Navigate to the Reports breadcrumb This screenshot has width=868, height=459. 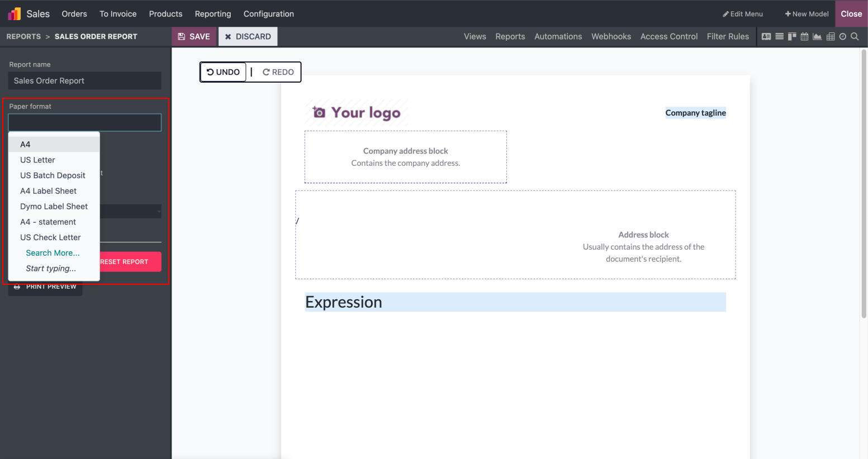[23, 36]
